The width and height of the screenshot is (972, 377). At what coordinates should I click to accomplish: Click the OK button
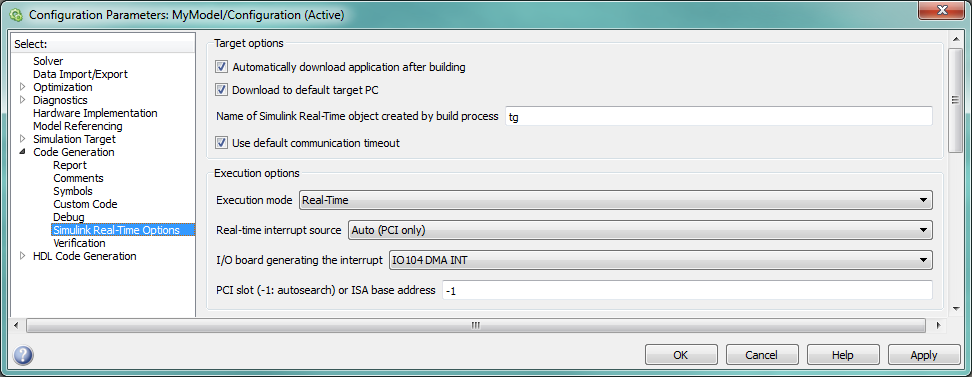pyautogui.click(x=681, y=355)
